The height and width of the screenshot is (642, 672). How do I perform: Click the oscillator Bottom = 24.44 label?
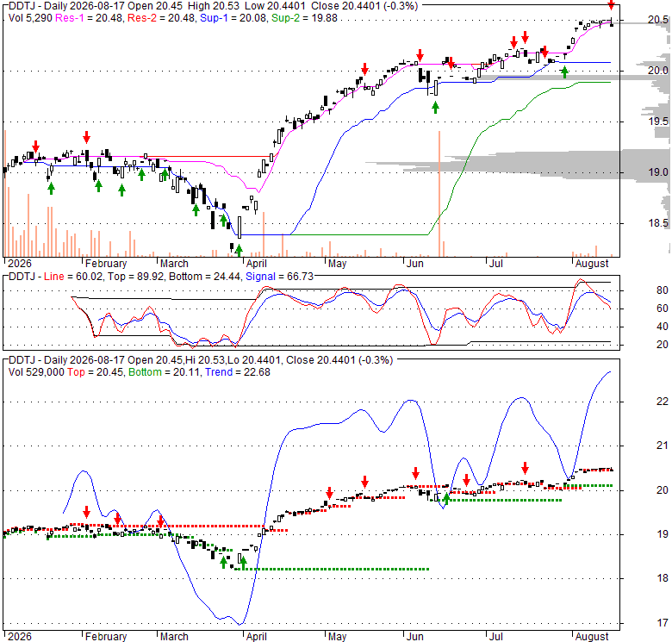(x=205, y=277)
